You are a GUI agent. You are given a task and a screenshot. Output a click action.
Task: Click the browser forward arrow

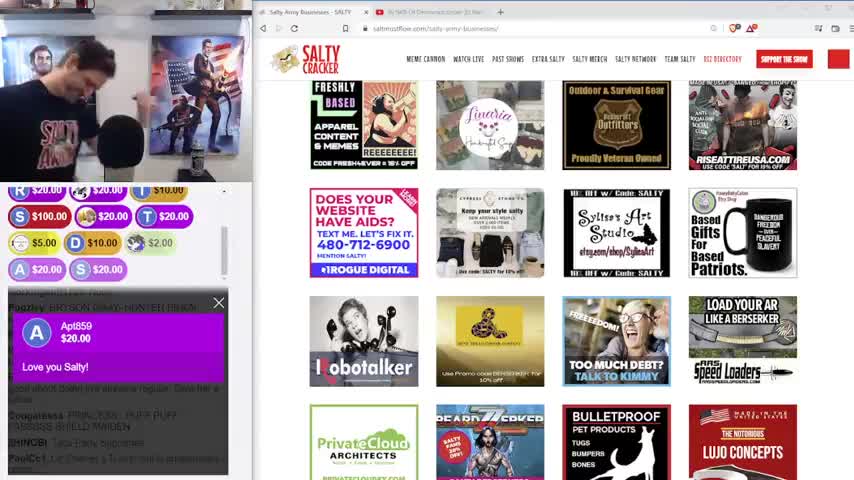[279, 28]
